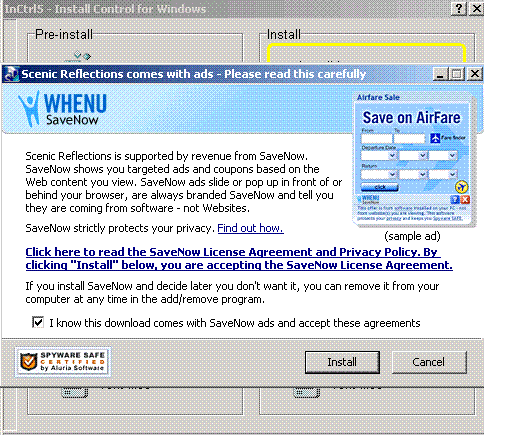Close the InCtrl5 window
The image size is (512, 435).
point(477,8)
